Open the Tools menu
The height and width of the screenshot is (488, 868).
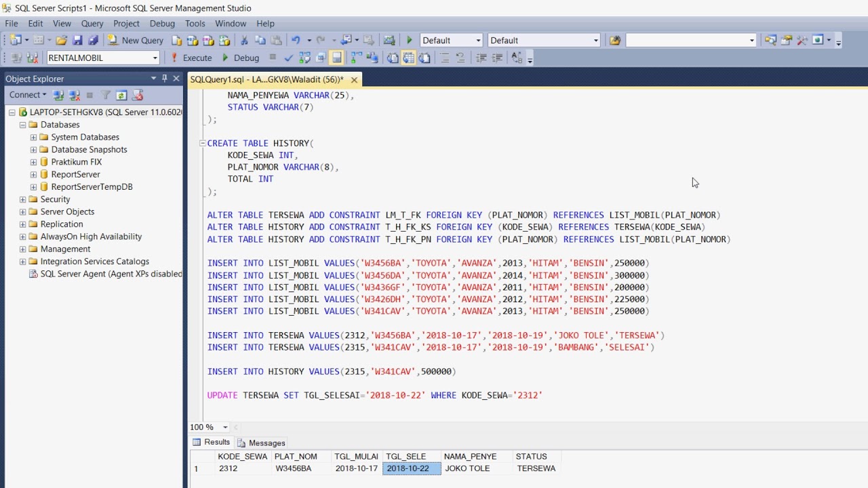click(x=195, y=24)
